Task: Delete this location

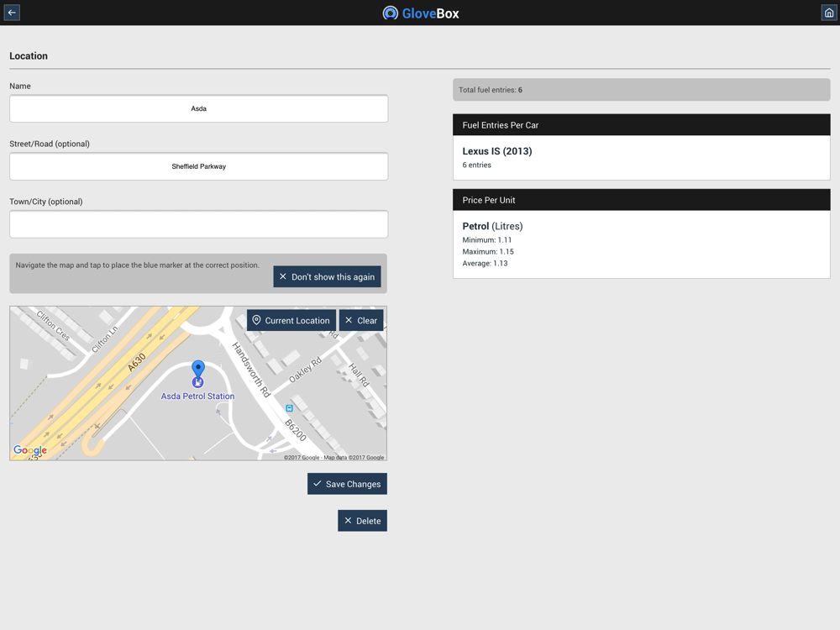Action: click(363, 521)
